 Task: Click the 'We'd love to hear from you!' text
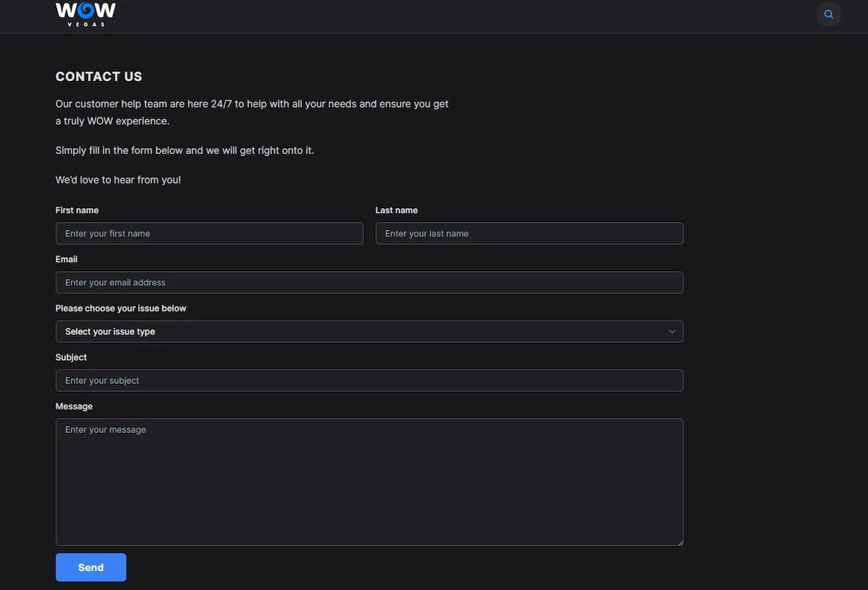click(118, 180)
